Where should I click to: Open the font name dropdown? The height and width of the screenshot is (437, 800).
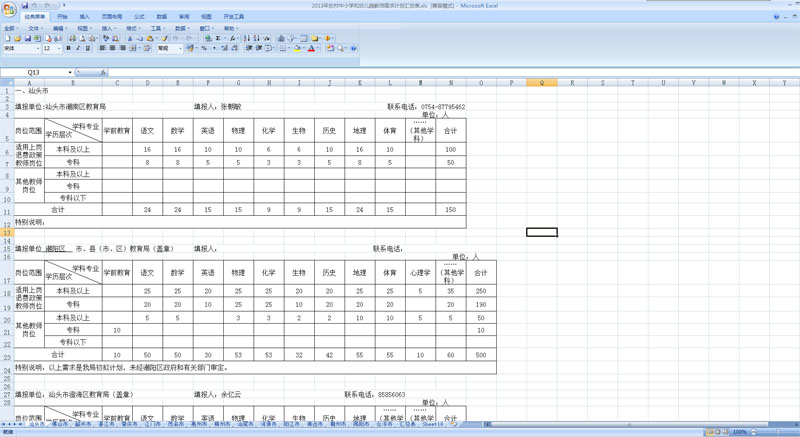(38, 48)
